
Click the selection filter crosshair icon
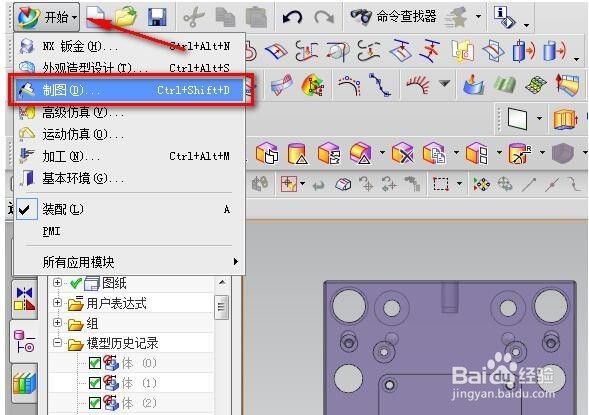(288, 184)
